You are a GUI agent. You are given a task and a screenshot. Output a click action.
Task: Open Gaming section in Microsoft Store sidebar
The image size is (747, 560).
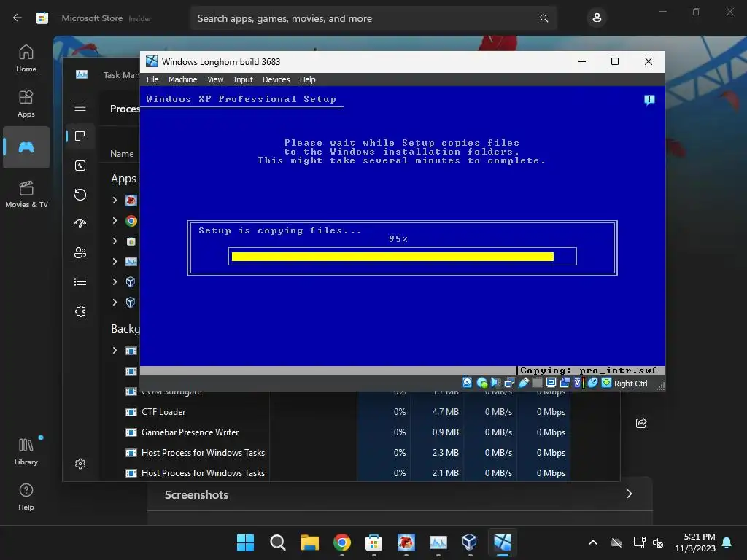pos(26,147)
